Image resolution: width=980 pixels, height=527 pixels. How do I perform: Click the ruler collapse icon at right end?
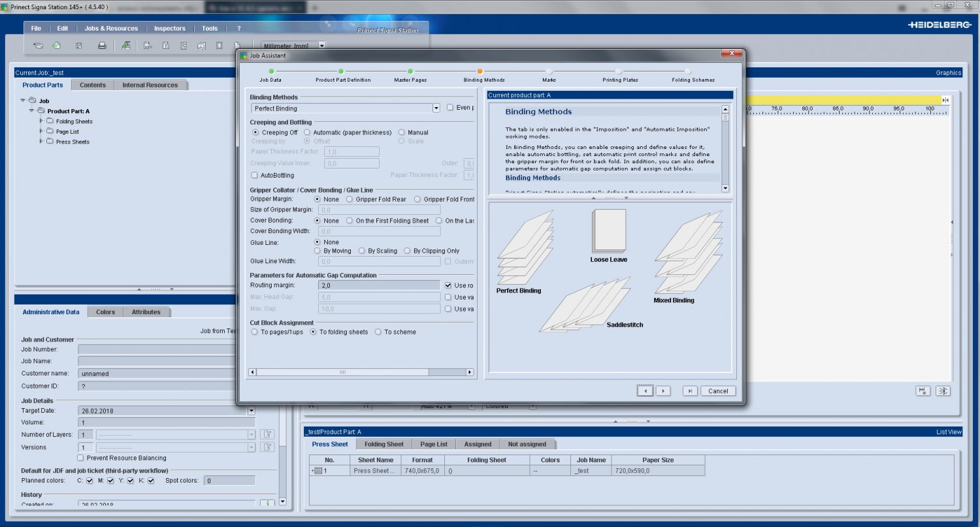tap(945, 99)
